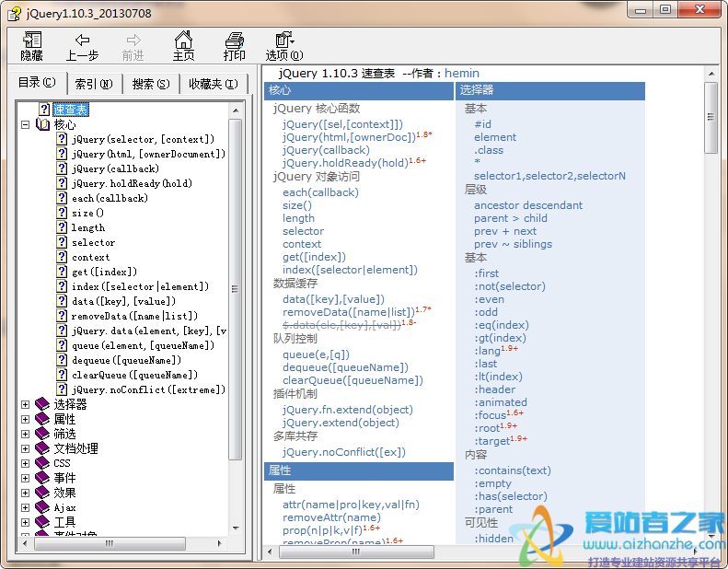
Task: Open the selector1,selector2,selectorN link
Action: 549,176
